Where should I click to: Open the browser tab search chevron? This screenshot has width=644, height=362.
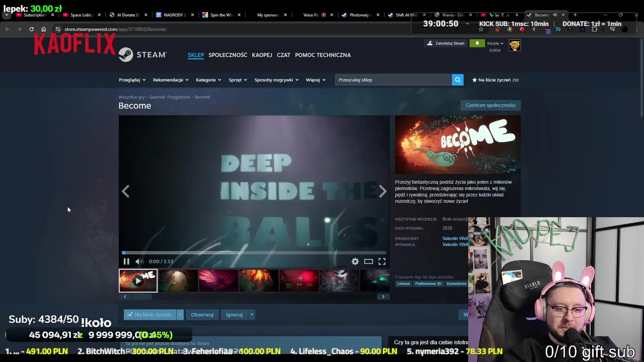(7, 15)
